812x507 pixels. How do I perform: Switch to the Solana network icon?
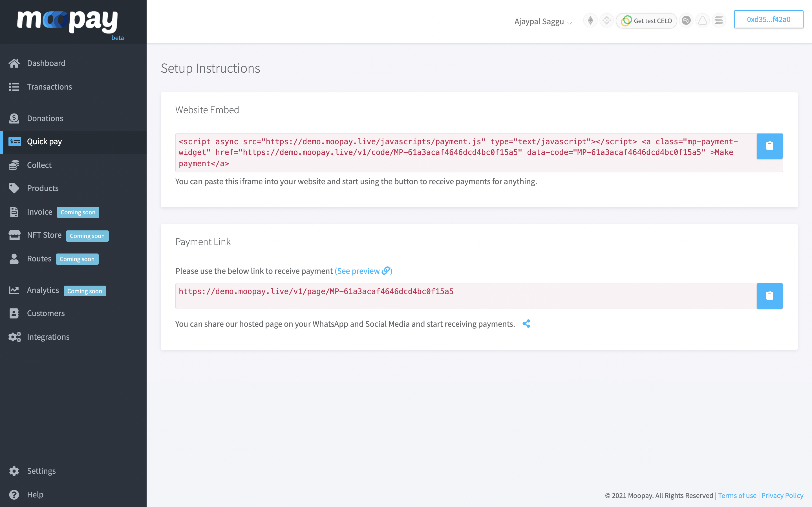719,21
